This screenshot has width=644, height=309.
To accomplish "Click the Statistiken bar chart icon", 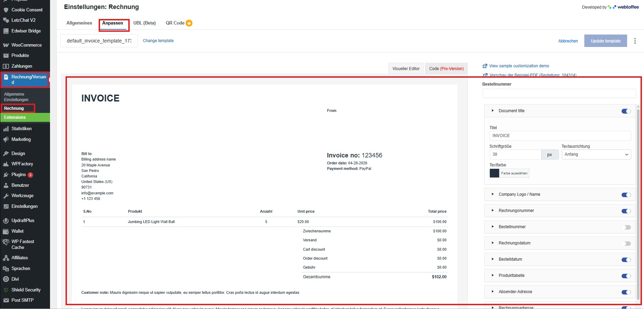I will pyautogui.click(x=6, y=128).
